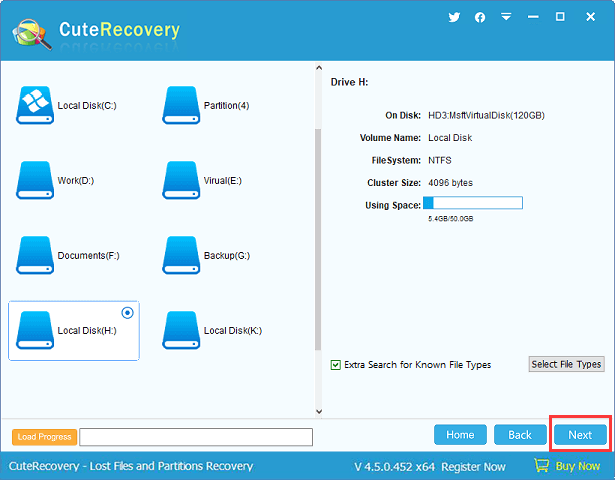Screen dimensions: 615x480
Task: Click the Drive H: heading
Action: pyautogui.click(x=349, y=82)
